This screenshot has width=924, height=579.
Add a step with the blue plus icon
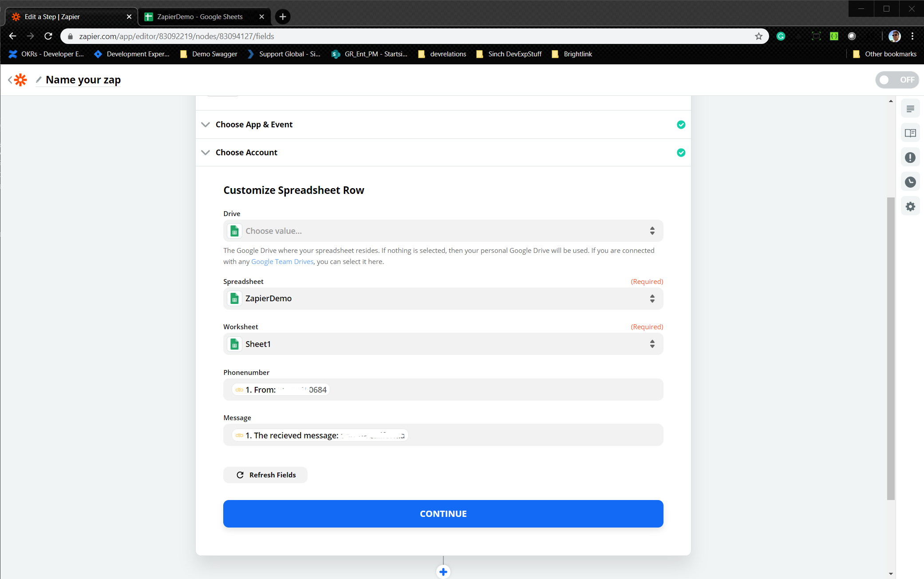pyautogui.click(x=443, y=571)
